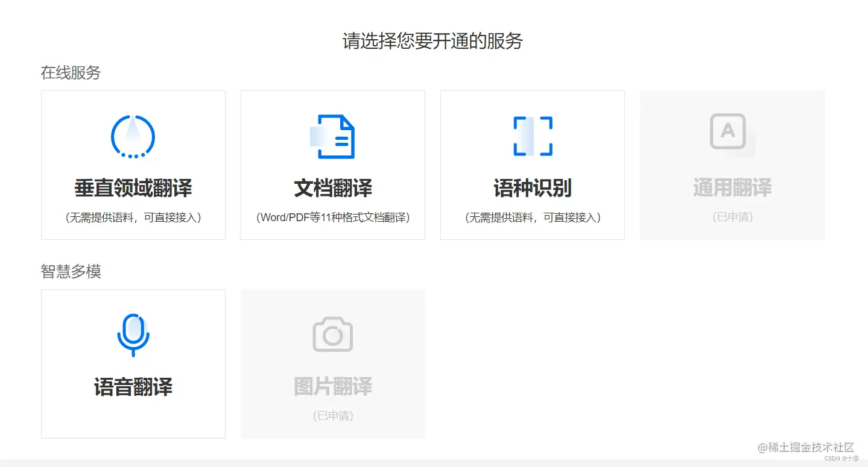Screen dimensions: 868x467
Task: Select the 语种识别 brackets icon
Action: [532, 136]
